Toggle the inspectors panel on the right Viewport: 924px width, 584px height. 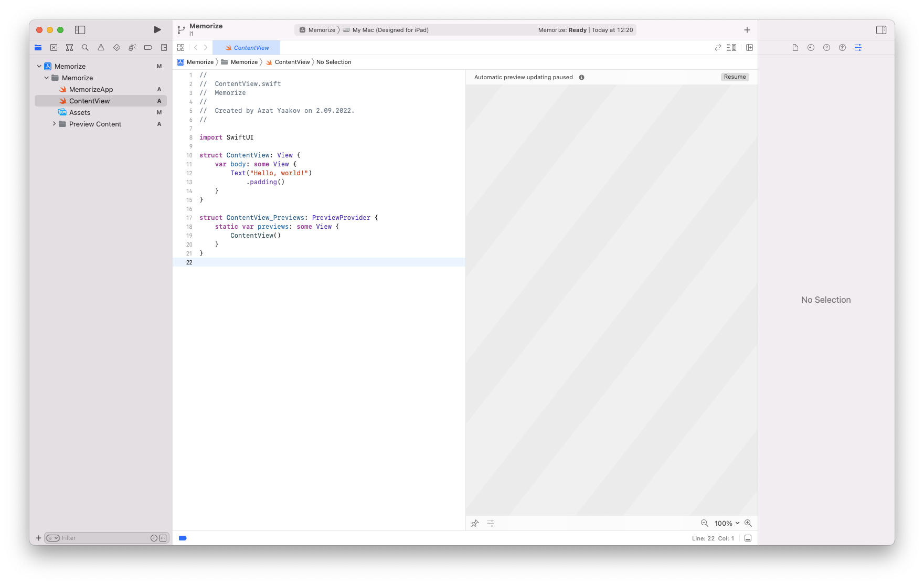[x=881, y=30]
